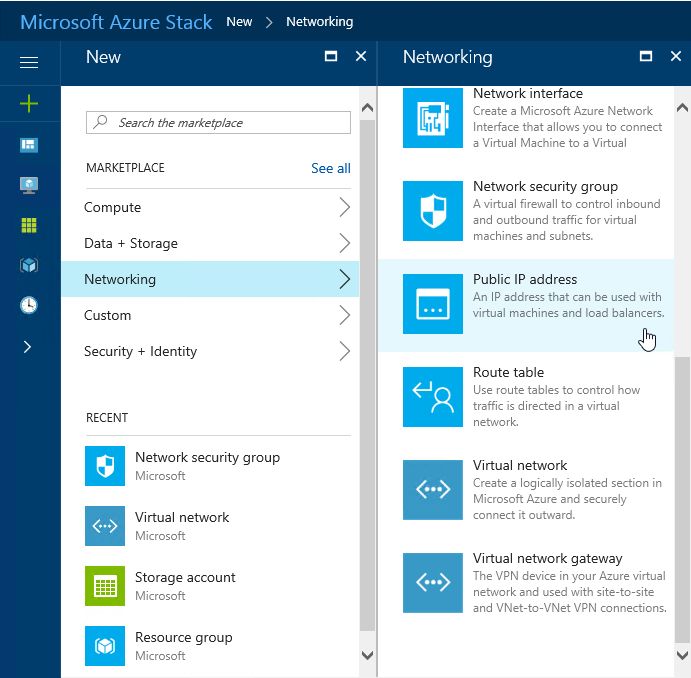Select Network security group title in Networking
Screen dimensions: 691x678
(545, 186)
